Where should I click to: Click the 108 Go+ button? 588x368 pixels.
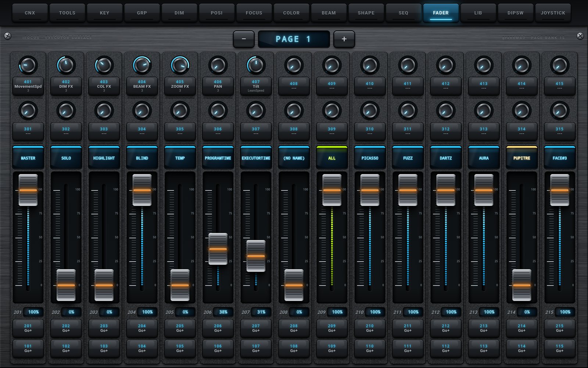coord(294,348)
